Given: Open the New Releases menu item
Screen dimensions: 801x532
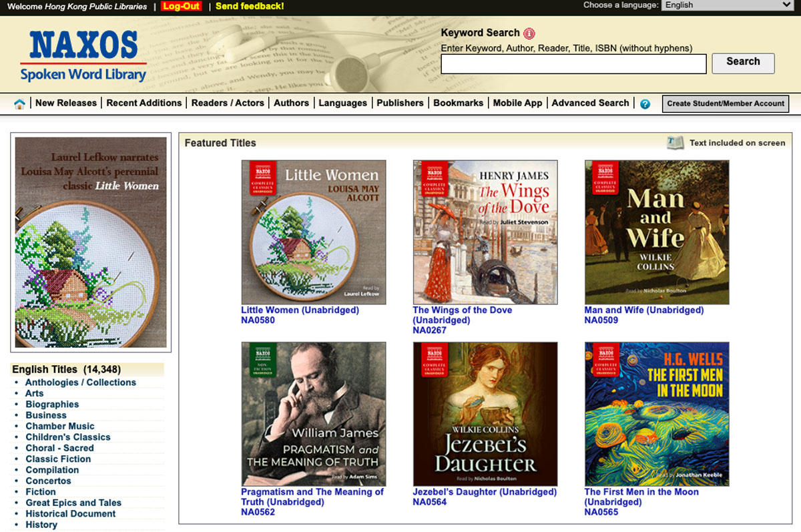Looking at the screenshot, I should [x=65, y=103].
